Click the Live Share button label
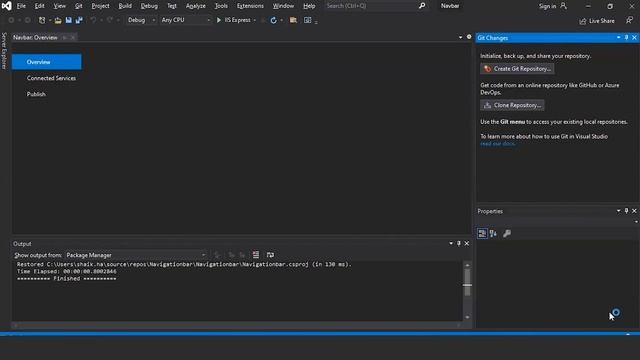 [602, 21]
